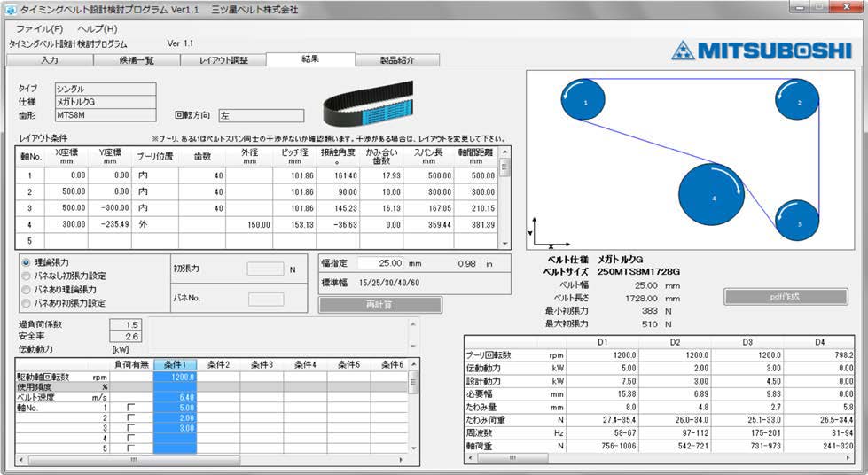The image size is (868, 475).
Task: Check the load checkbox for 軸No. 1
Action: click(130, 408)
